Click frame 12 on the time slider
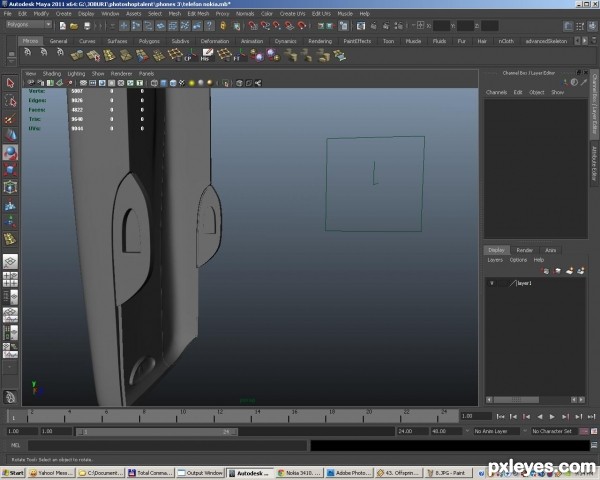Viewport: 600px width, 480px height. tap(219, 416)
